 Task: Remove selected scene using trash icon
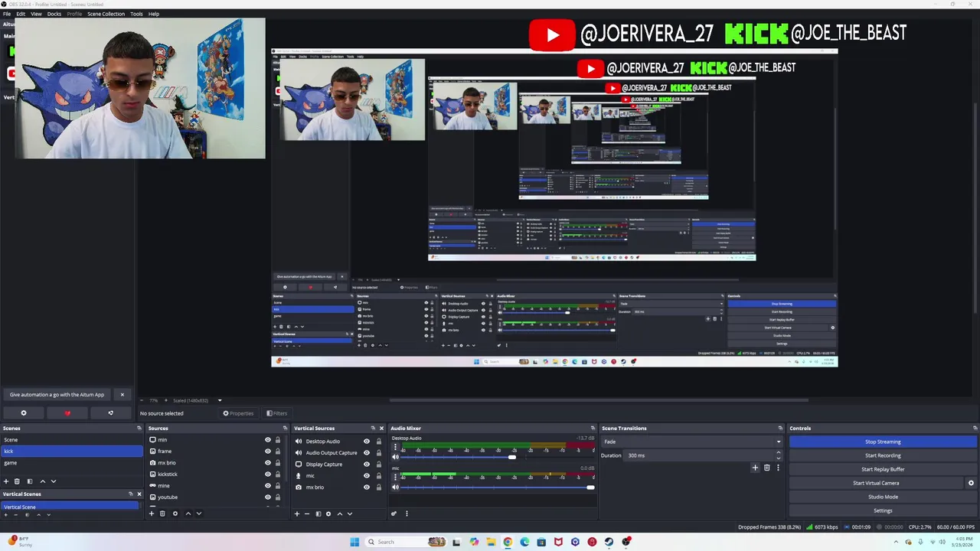click(x=17, y=481)
